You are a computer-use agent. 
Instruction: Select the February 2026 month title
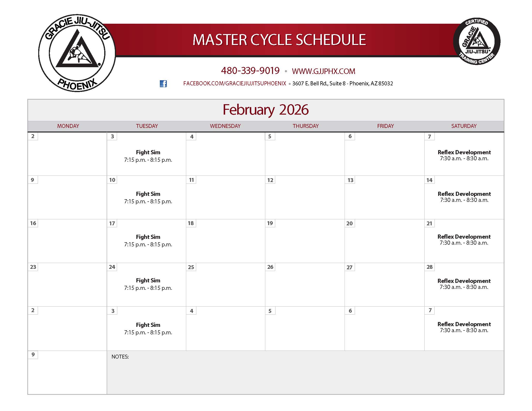point(266,110)
